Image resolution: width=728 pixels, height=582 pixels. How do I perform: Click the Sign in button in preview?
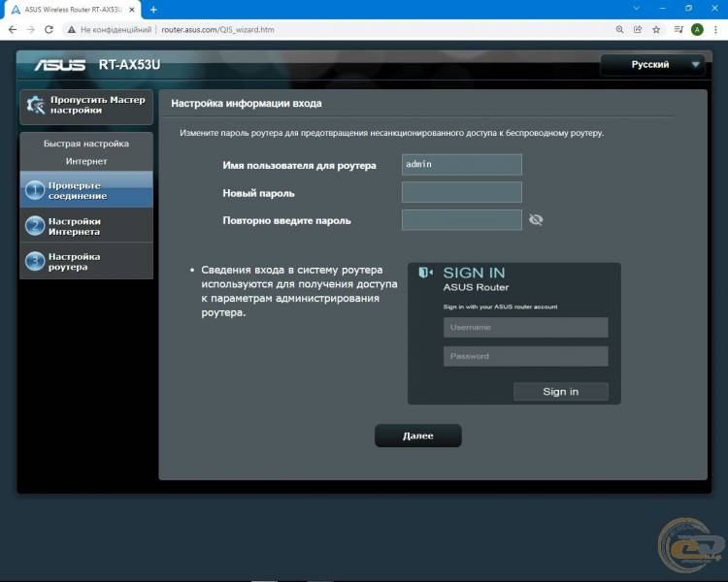[x=560, y=391]
